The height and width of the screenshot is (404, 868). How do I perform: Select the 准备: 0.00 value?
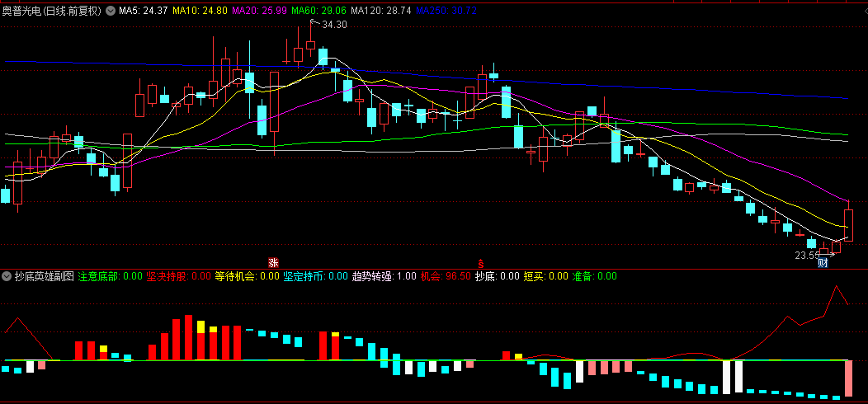coord(595,276)
